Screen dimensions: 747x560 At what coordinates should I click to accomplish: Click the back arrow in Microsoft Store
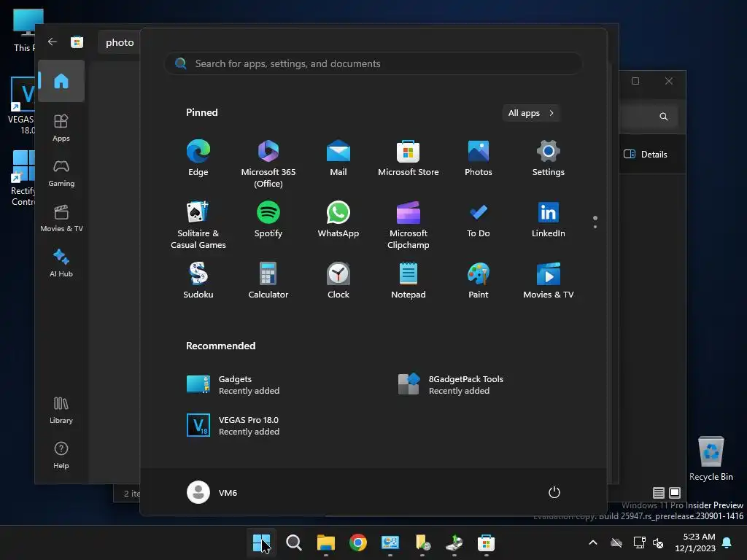click(53, 42)
